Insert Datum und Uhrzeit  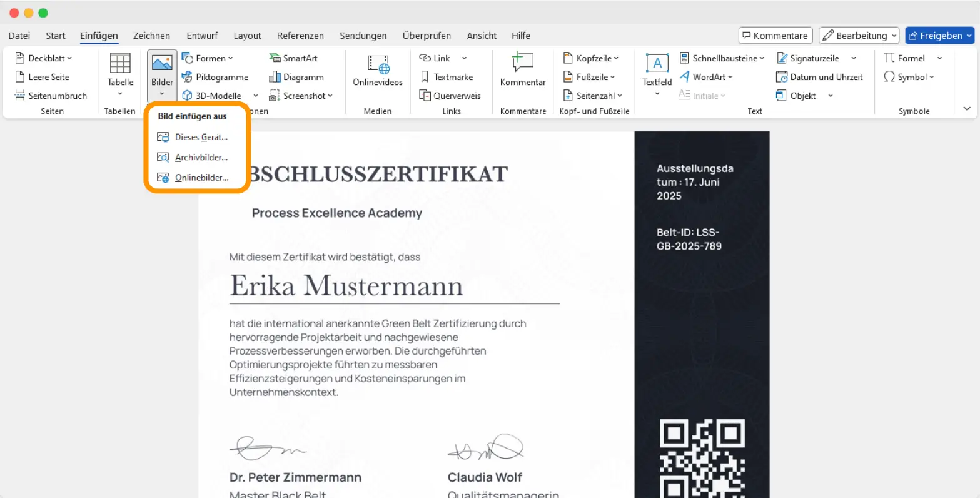tap(819, 77)
